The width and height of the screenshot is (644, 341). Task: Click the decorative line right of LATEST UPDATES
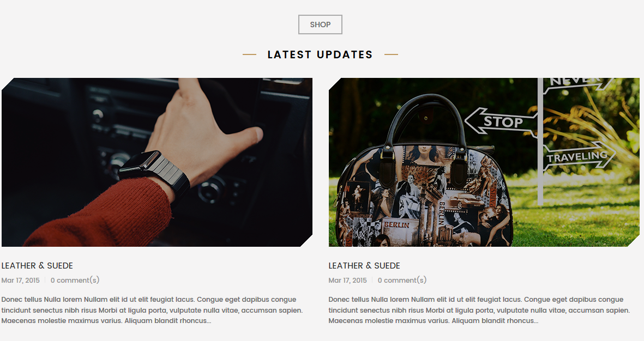pos(391,54)
